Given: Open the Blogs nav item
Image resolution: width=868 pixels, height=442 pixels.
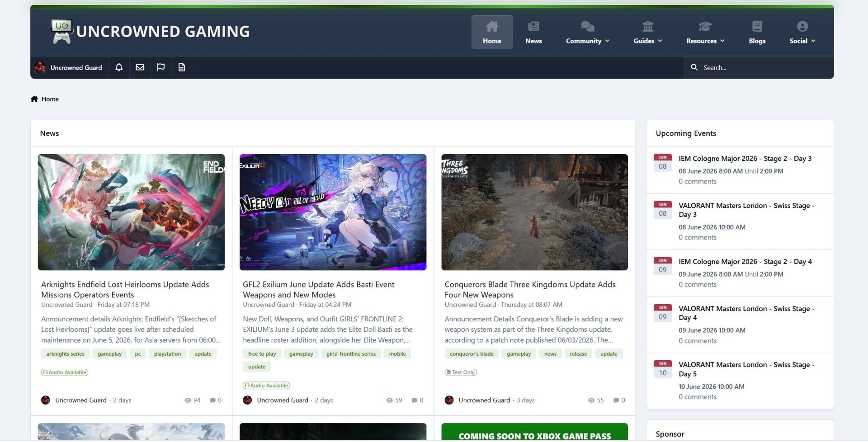Looking at the screenshot, I should [x=757, y=33].
